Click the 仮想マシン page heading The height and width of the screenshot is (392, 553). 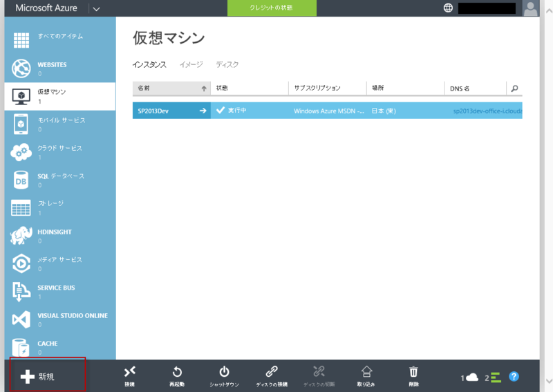[169, 38]
